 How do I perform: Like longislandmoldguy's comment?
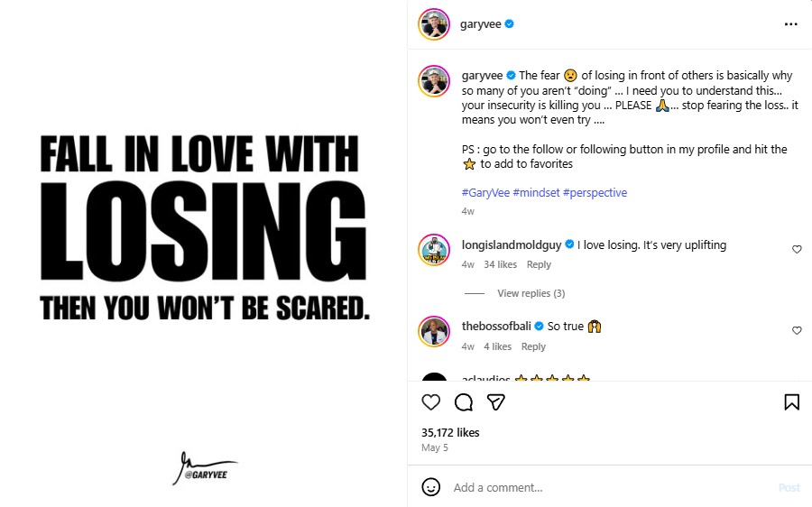[797, 249]
